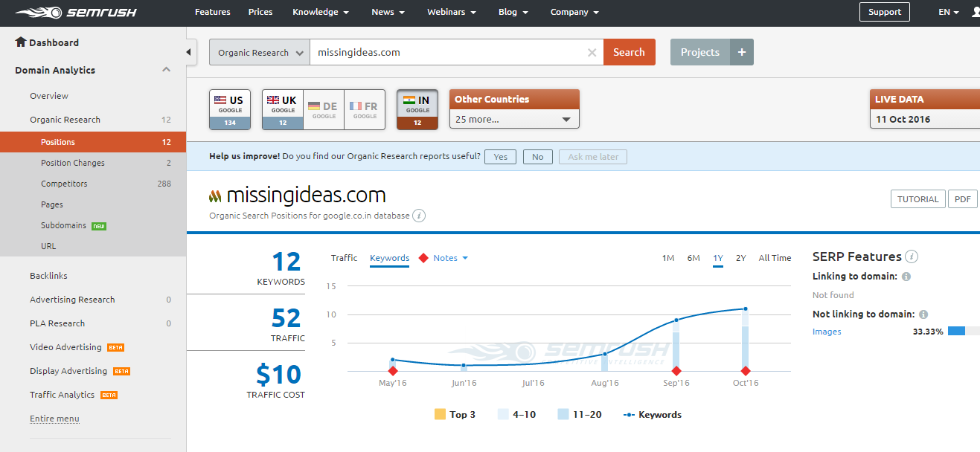
Task: Select DE Google database
Action: pos(324,109)
